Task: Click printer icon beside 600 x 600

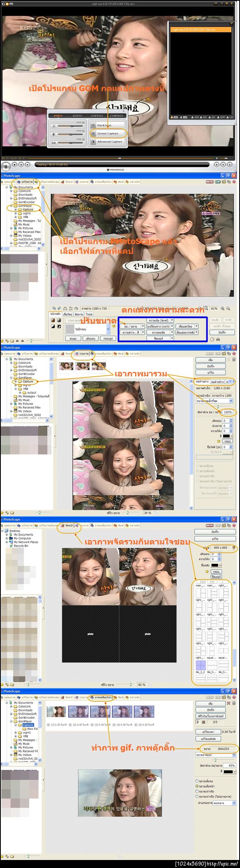Action: [234, 548]
